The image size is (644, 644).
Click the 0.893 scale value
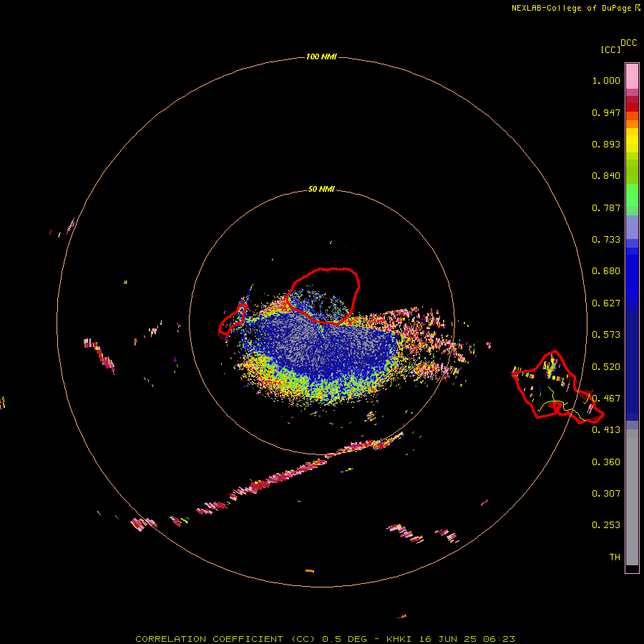coord(606,144)
